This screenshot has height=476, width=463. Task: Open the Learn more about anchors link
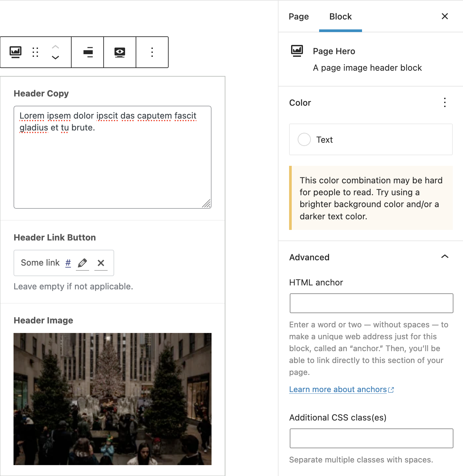point(338,389)
